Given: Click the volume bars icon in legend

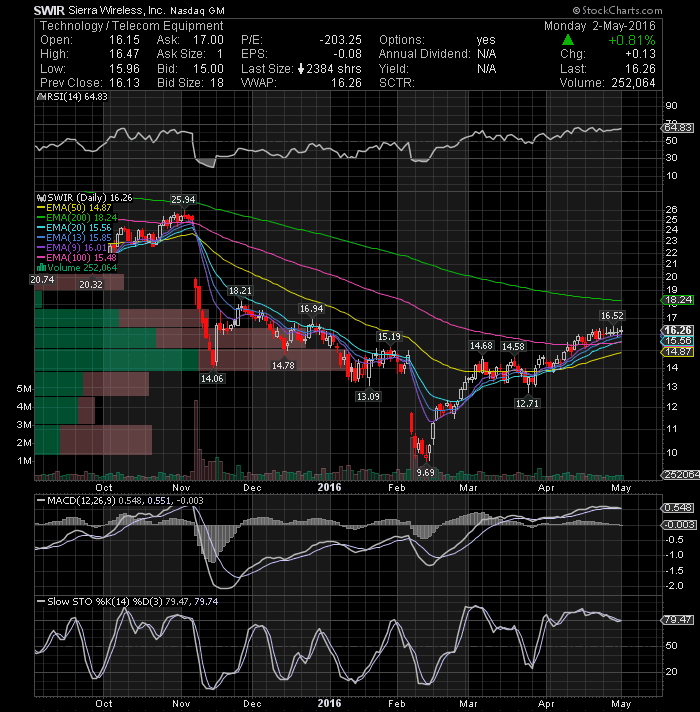Looking at the screenshot, I should point(41,267).
